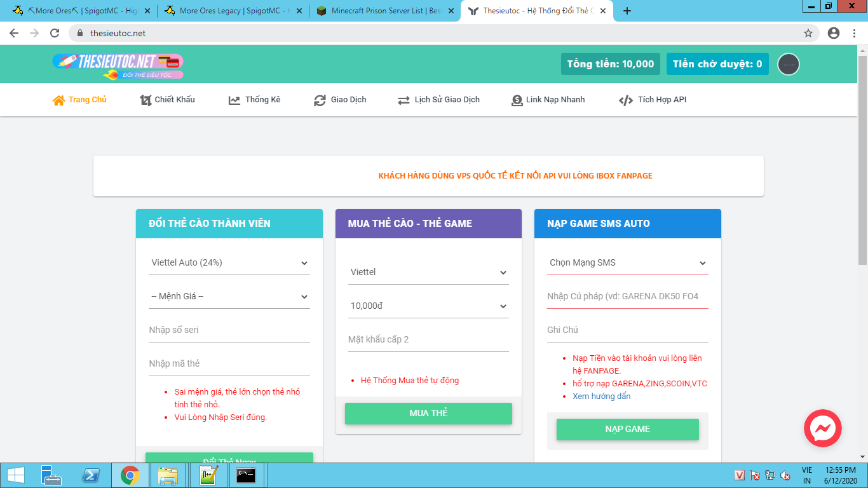Expand the Chọn Mạng SMS dropdown

[x=628, y=263]
